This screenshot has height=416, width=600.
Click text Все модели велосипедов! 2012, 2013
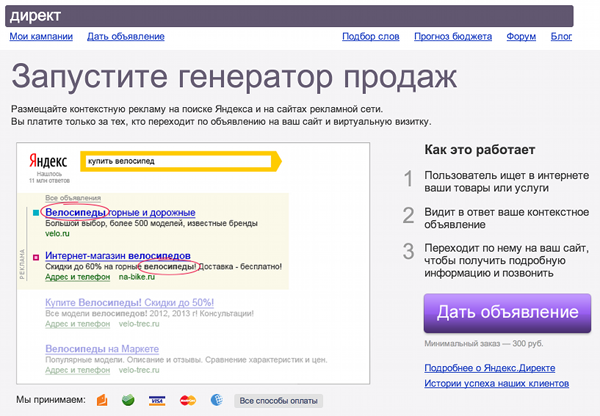[149, 313]
